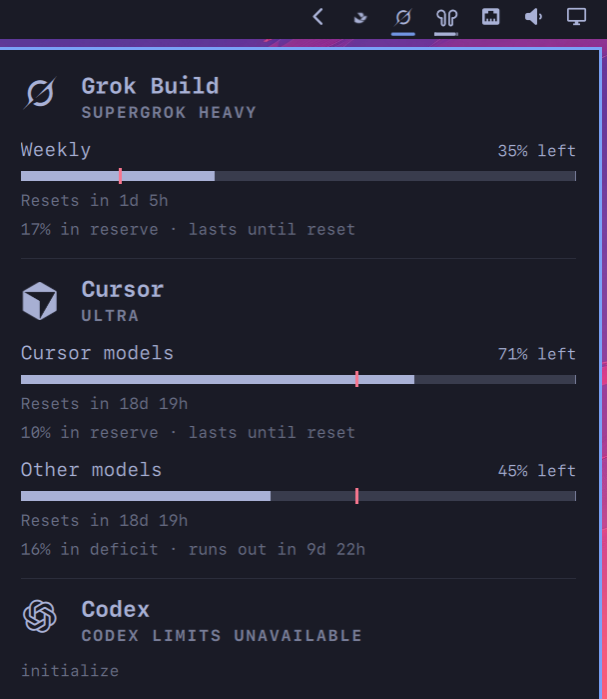Select the Cursor heading
The width and height of the screenshot is (607, 699).
(x=123, y=289)
